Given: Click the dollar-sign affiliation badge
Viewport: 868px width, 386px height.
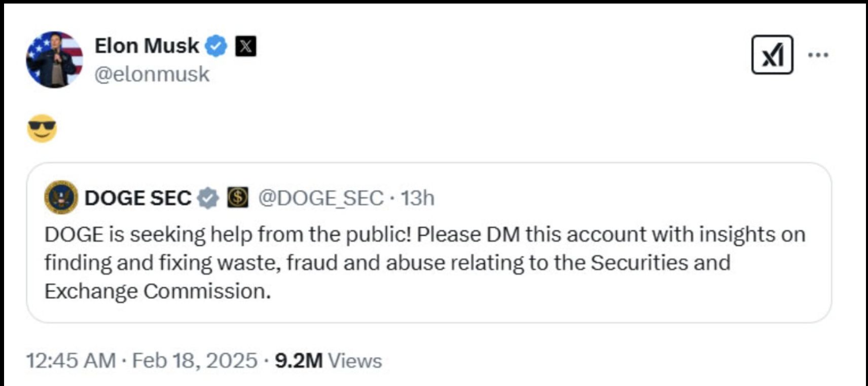Looking at the screenshot, I should [x=237, y=198].
